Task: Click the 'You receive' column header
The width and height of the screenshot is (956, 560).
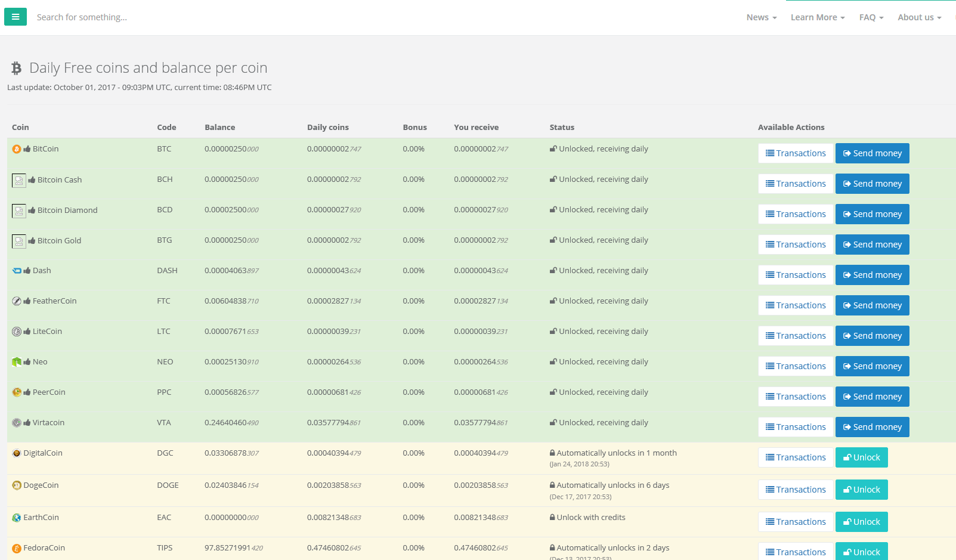Action: tap(476, 128)
